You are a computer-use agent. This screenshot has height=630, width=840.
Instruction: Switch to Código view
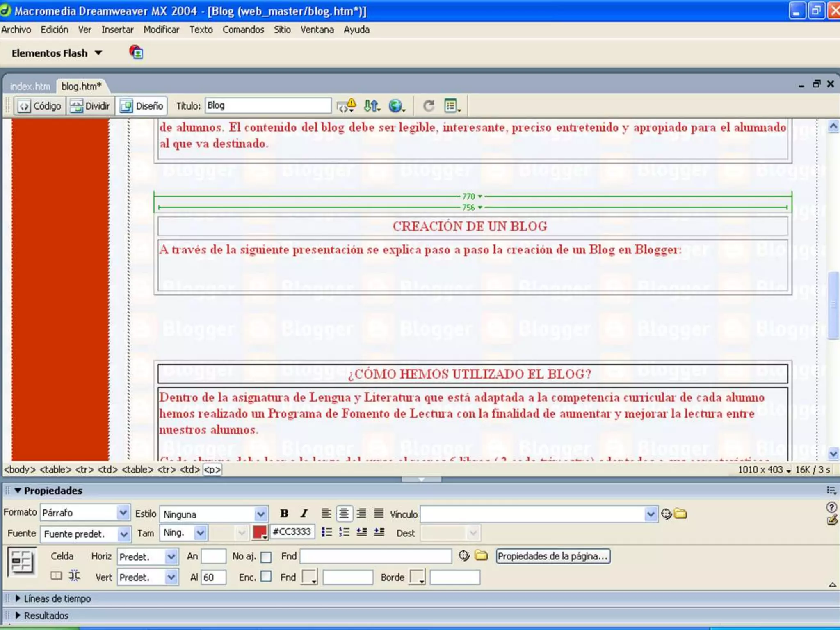40,106
